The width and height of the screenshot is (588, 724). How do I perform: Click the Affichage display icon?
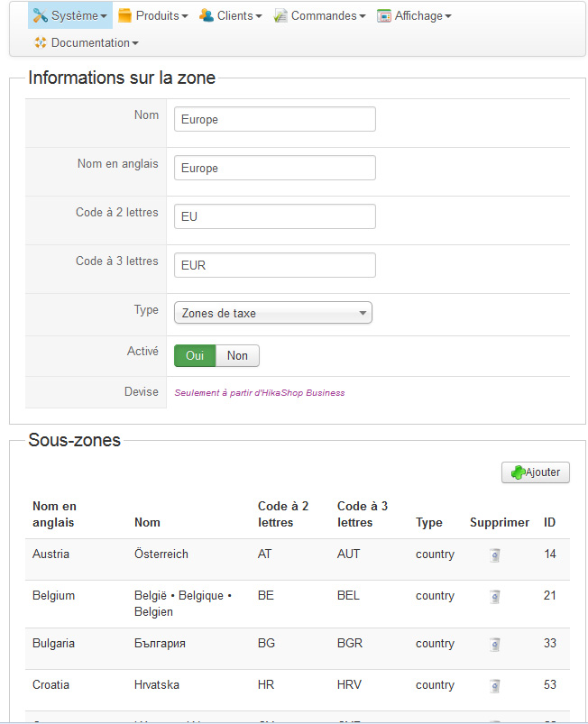pyautogui.click(x=384, y=15)
